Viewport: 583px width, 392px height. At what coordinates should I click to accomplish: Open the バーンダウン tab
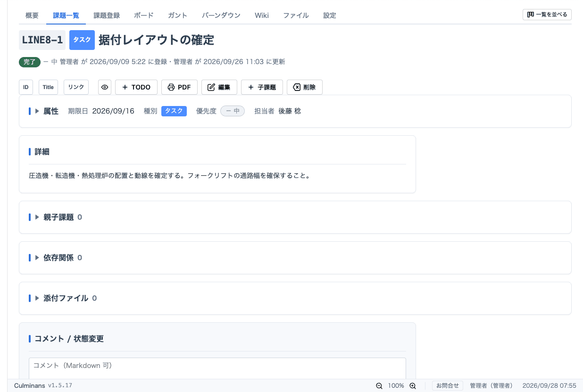point(221,16)
